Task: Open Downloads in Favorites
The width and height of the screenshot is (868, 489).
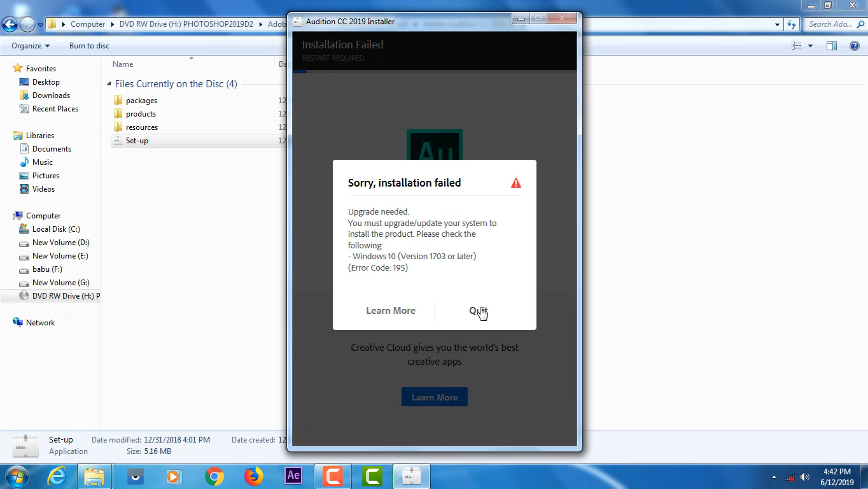Action: (x=51, y=96)
